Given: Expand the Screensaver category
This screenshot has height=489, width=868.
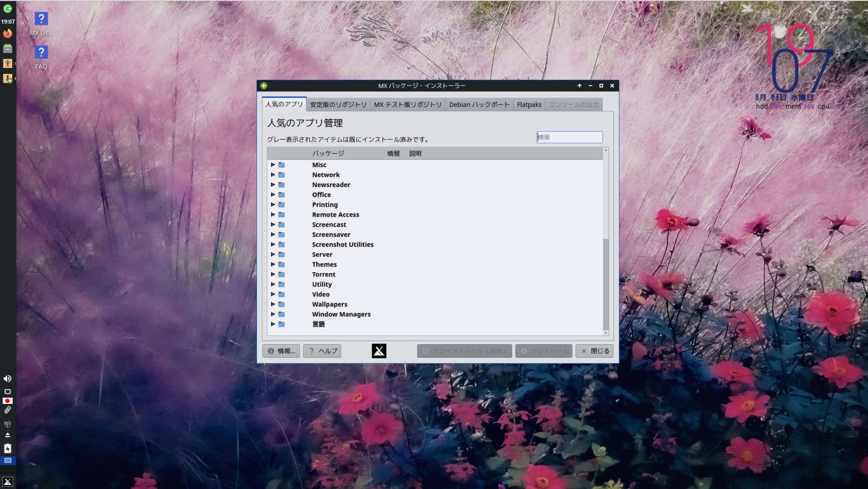Looking at the screenshot, I should 273,235.
